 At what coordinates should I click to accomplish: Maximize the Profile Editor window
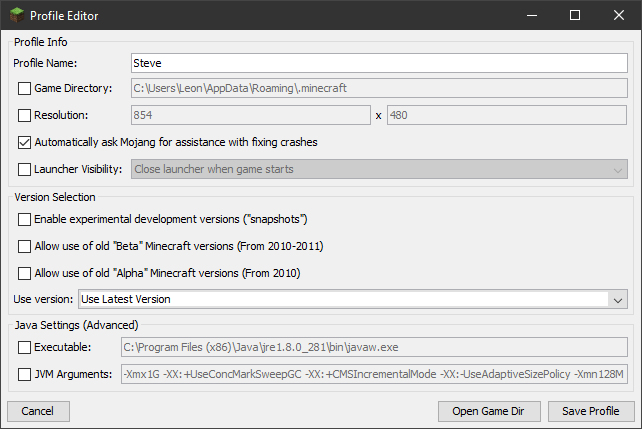[574, 16]
